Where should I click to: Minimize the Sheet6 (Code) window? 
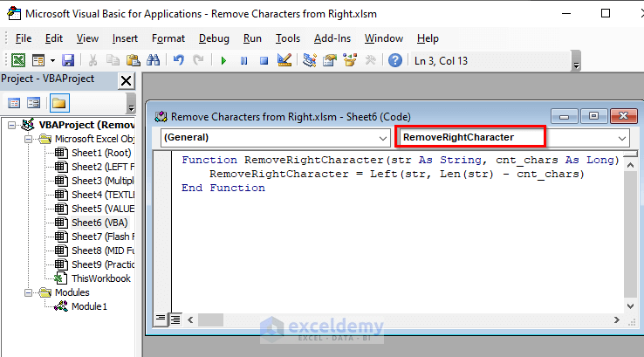point(564,117)
